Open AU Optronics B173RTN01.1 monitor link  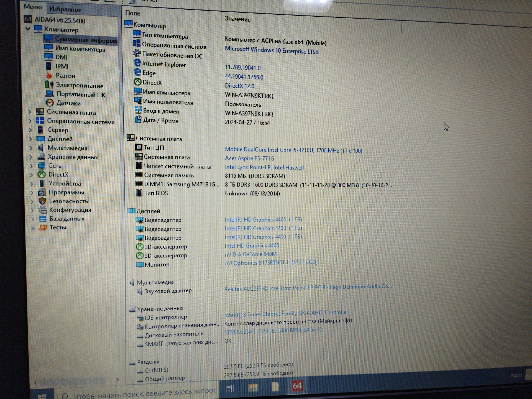(271, 262)
